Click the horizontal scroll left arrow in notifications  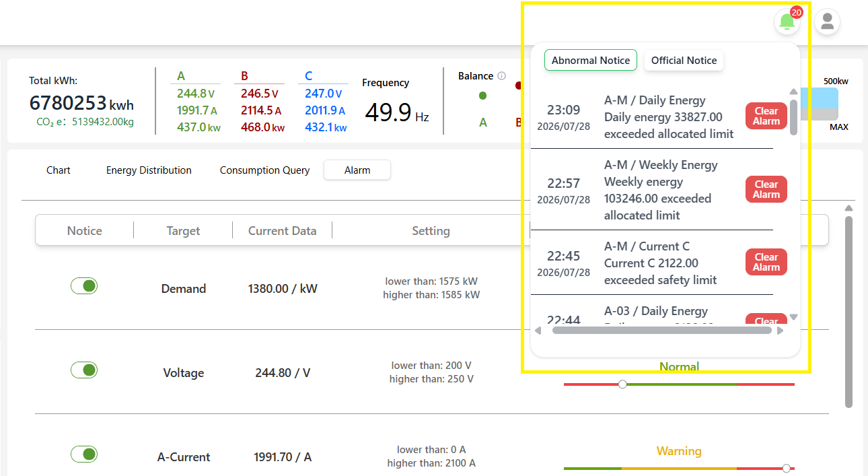coord(538,331)
